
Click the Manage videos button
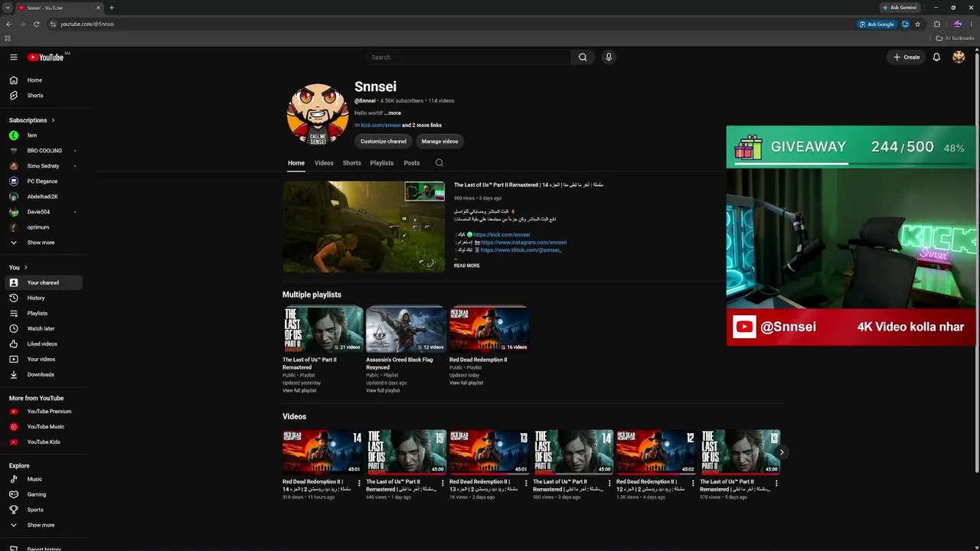click(439, 142)
